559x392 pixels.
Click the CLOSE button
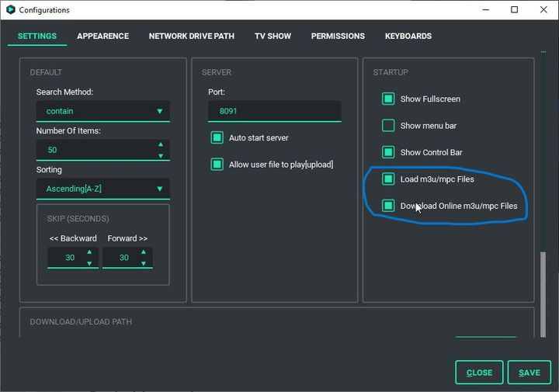pos(479,373)
